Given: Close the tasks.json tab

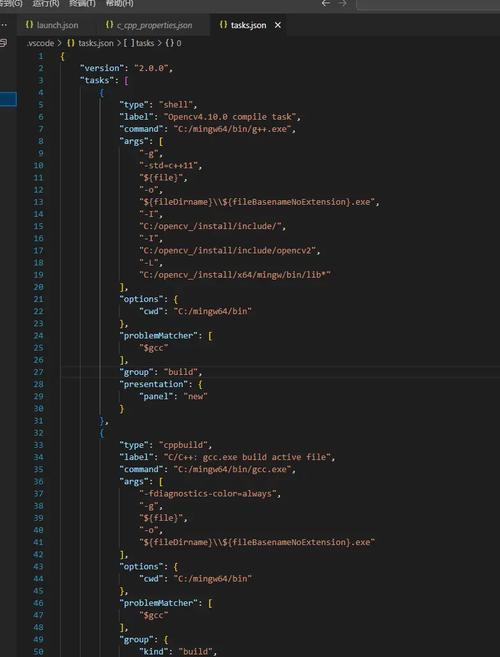Looking at the screenshot, I should (277, 25).
